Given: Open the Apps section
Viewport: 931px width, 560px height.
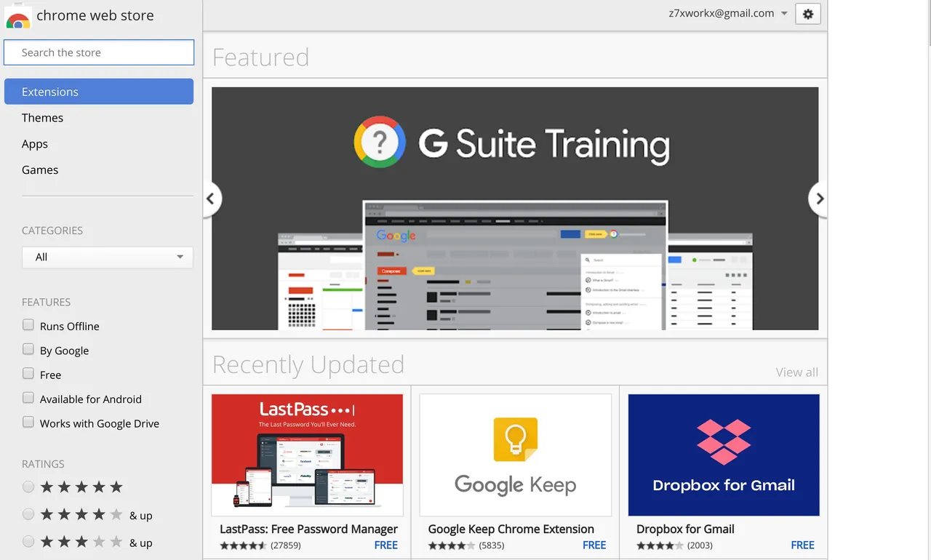Looking at the screenshot, I should [35, 144].
